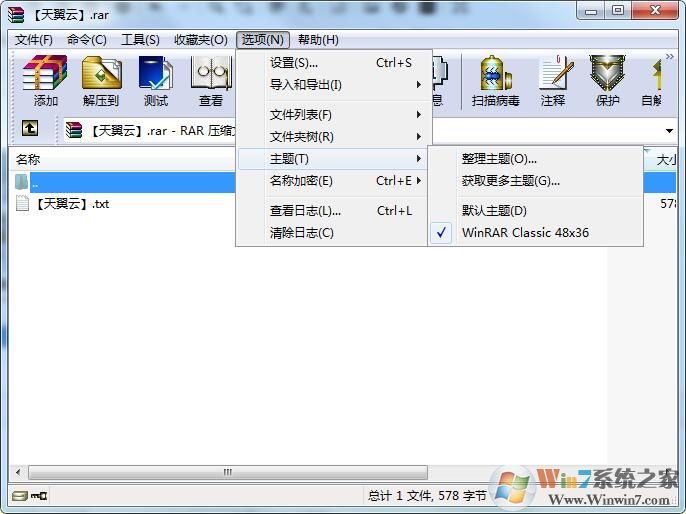The height and width of the screenshot is (514, 686).
Task: Choose 设置(S)... from options menu
Action: tap(332, 63)
